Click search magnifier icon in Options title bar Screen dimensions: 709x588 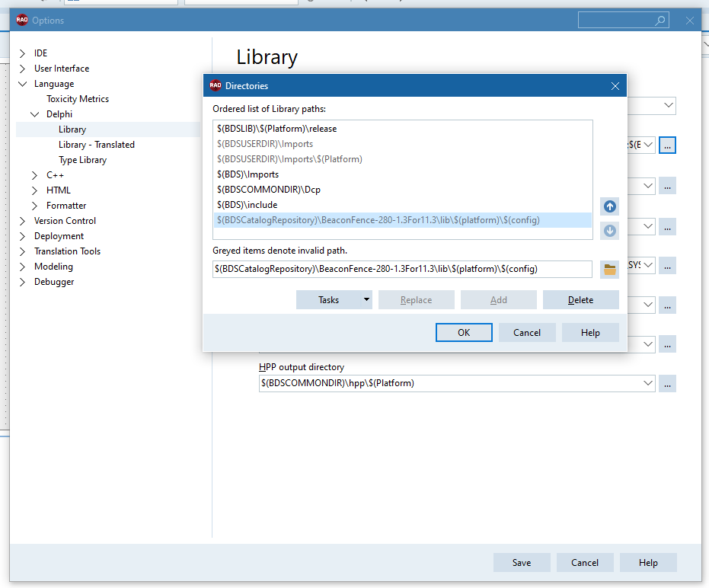(x=660, y=21)
